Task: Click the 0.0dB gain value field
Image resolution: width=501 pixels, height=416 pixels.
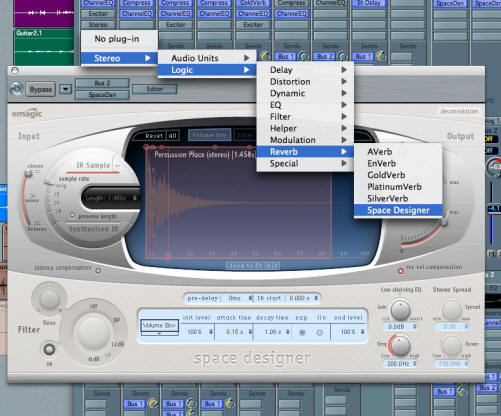Action: (399, 327)
